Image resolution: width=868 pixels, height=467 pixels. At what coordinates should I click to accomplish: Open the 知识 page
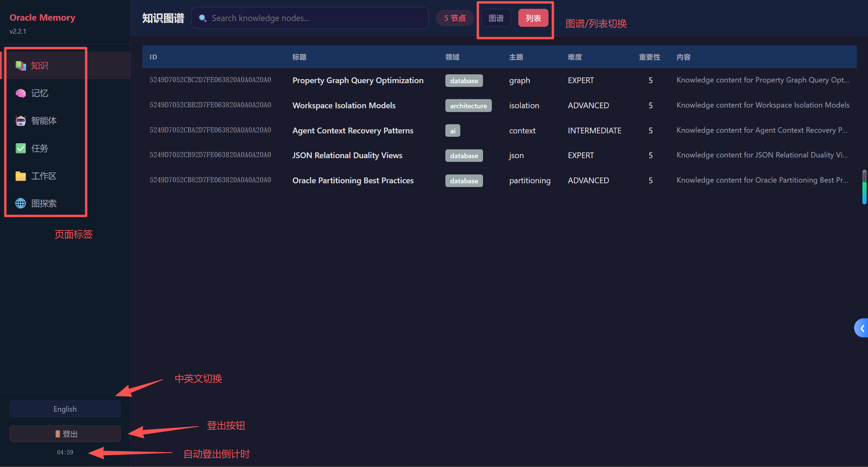point(65,66)
